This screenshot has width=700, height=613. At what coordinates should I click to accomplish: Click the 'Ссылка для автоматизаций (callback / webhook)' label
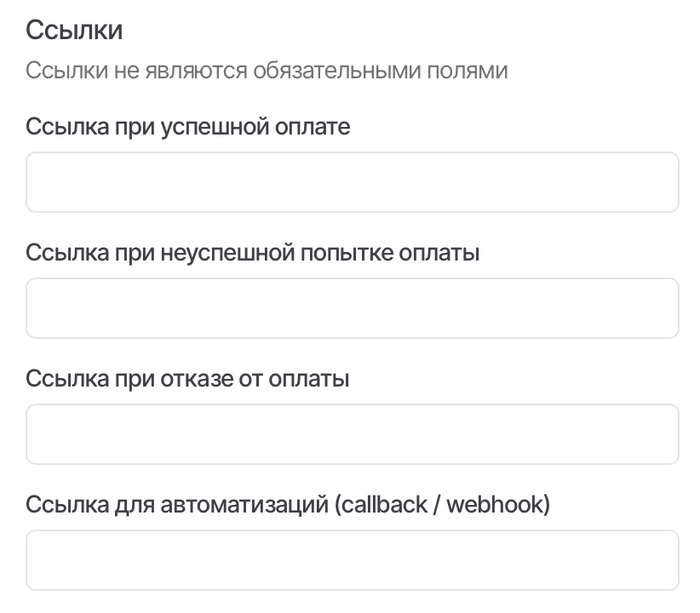pos(288,505)
